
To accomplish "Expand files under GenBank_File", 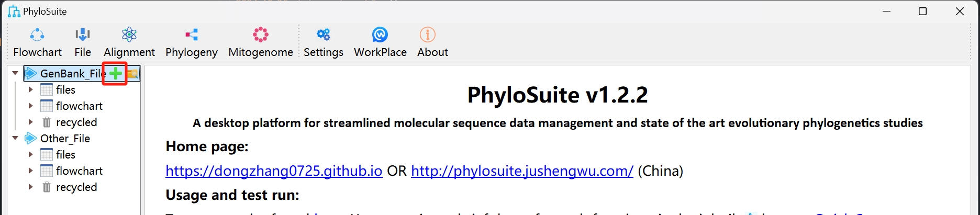I will coord(30,89).
